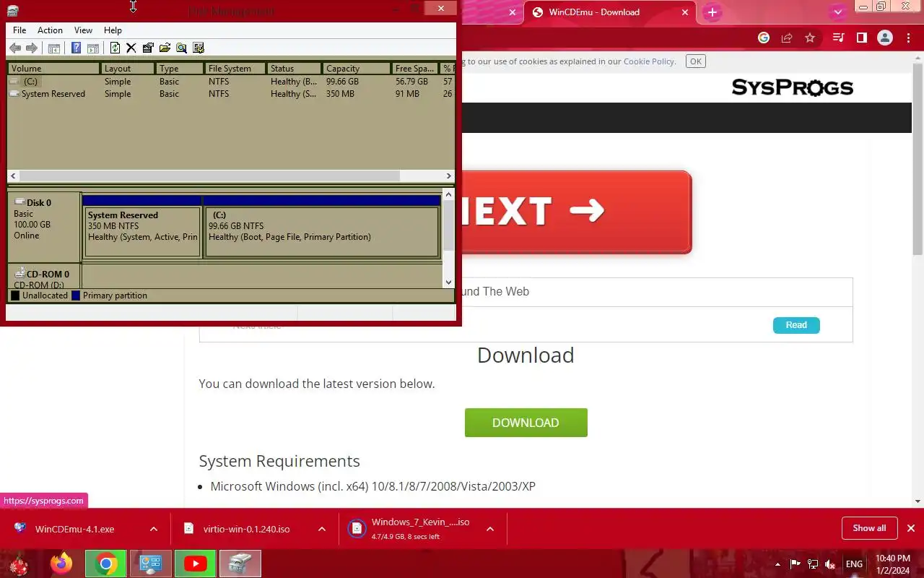The image size is (924, 578).
Task: Click the green DOWNLOAD button
Action: click(x=526, y=423)
